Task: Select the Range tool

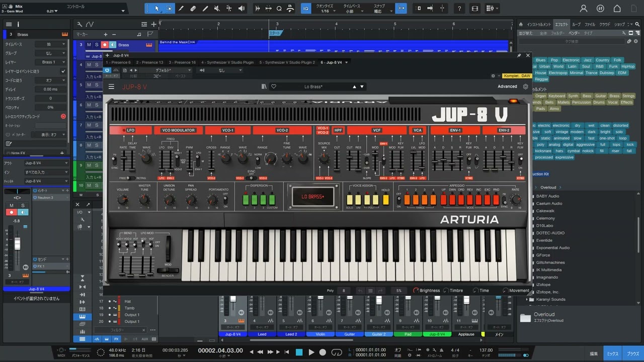Action: coord(169,9)
